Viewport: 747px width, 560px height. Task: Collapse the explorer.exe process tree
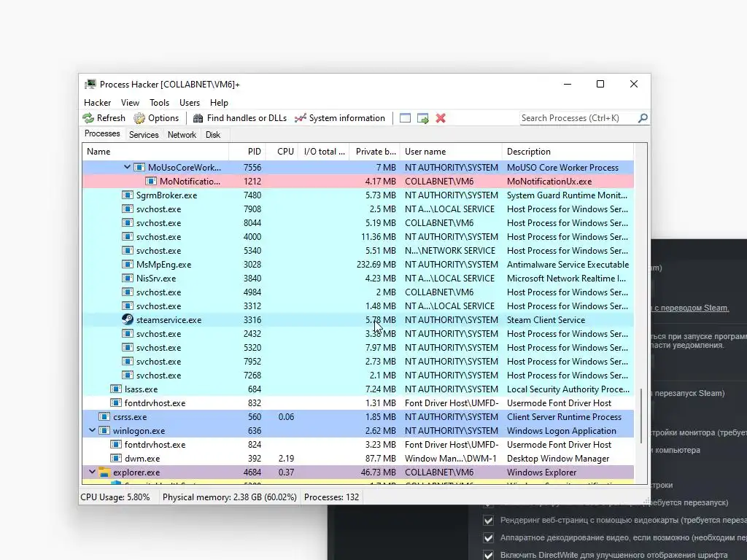(x=93, y=472)
